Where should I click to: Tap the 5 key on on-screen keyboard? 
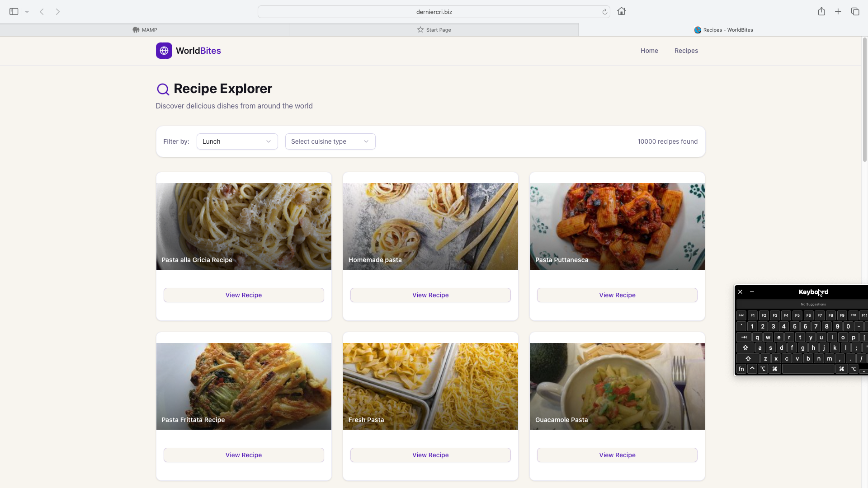pos(795,326)
